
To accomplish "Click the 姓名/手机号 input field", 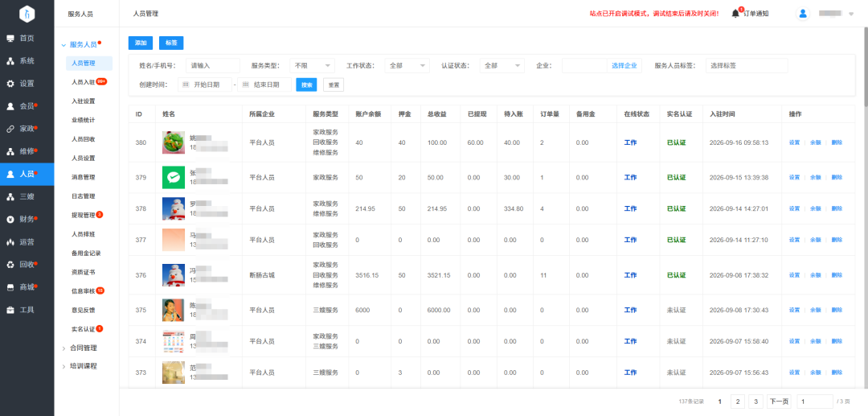I will click(212, 65).
